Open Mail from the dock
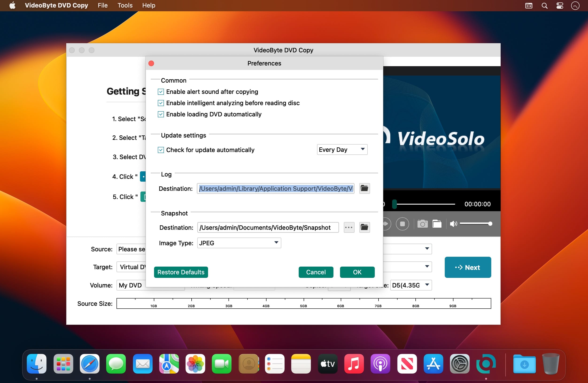588x383 pixels. 143,364
